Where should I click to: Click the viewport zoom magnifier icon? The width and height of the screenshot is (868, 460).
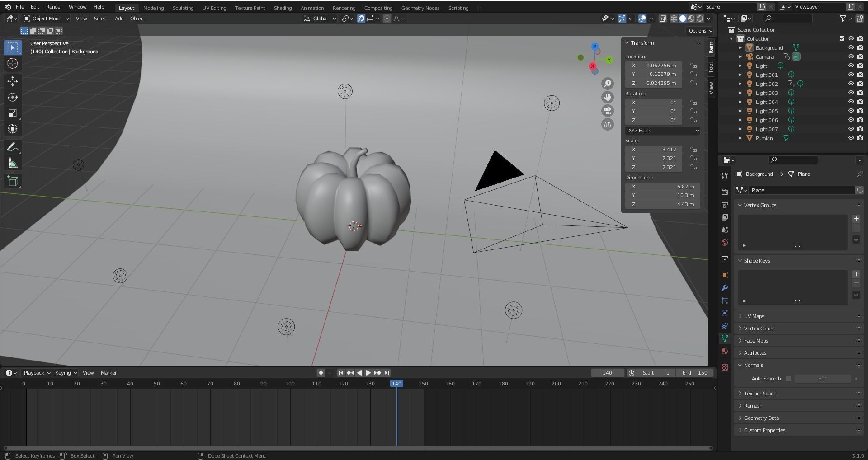(608, 84)
